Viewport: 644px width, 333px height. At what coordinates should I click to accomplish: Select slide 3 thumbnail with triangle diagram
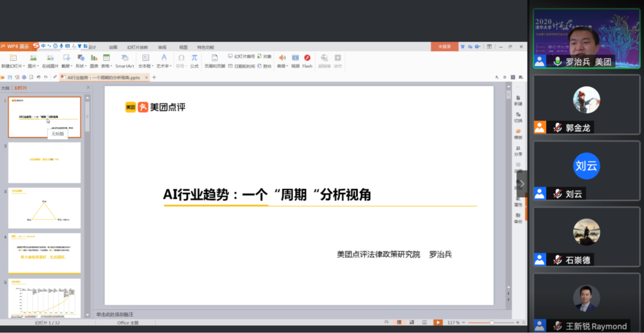tap(45, 208)
